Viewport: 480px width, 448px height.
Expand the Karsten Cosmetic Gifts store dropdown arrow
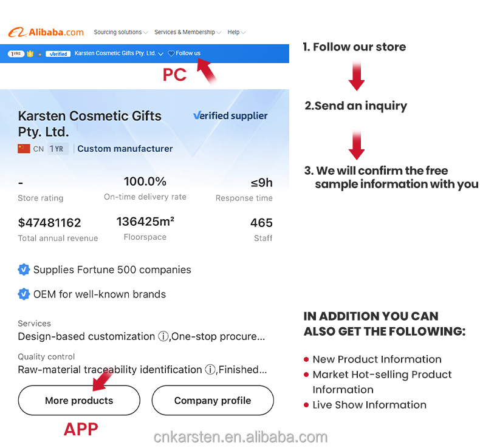coord(160,54)
